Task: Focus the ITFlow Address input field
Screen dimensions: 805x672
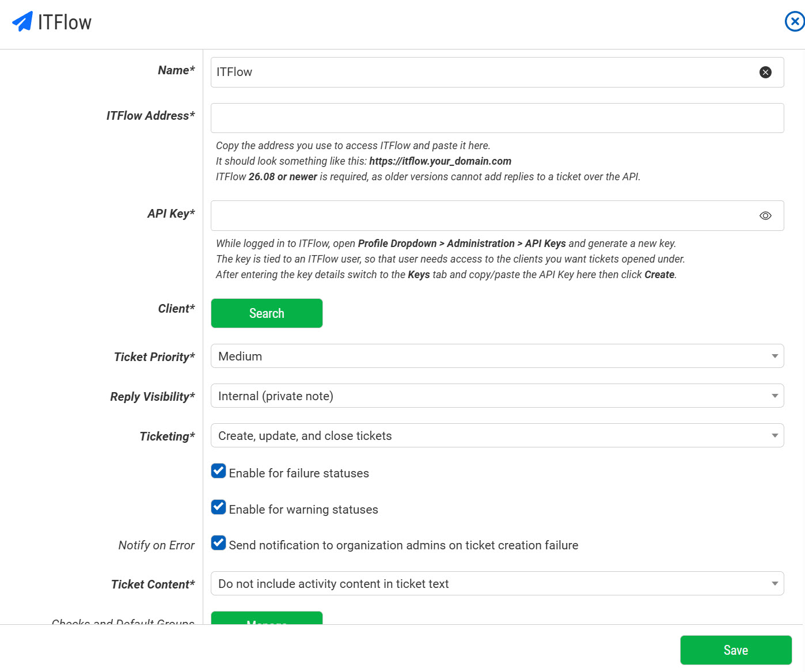Action: pos(497,118)
